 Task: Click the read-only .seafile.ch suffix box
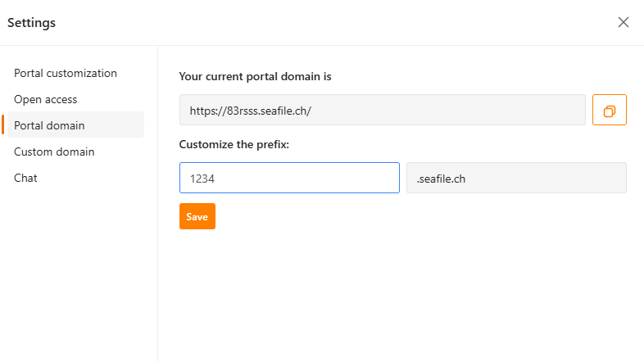516,178
